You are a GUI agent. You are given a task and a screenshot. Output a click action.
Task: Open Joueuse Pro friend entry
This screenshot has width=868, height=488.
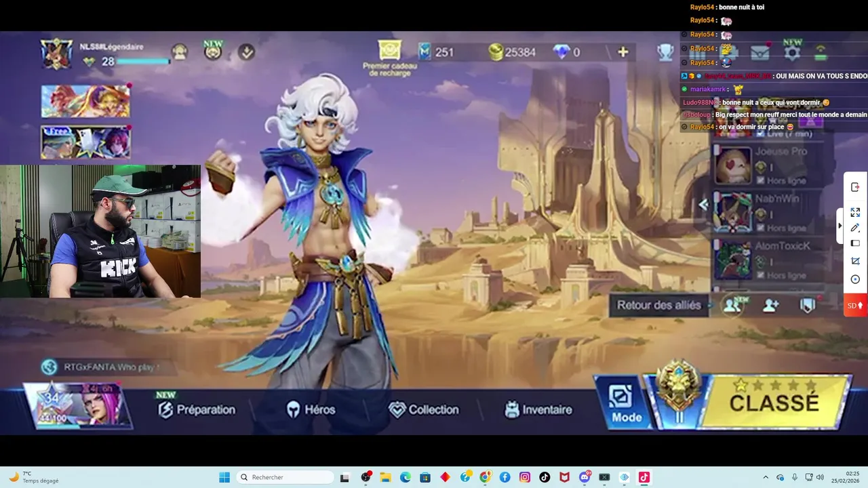(x=769, y=165)
